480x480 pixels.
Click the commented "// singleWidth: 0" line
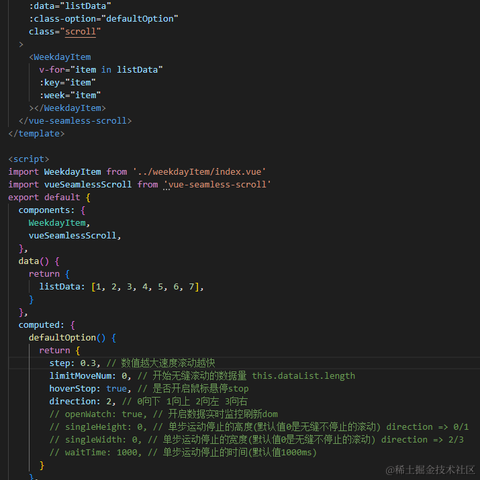pos(256,440)
